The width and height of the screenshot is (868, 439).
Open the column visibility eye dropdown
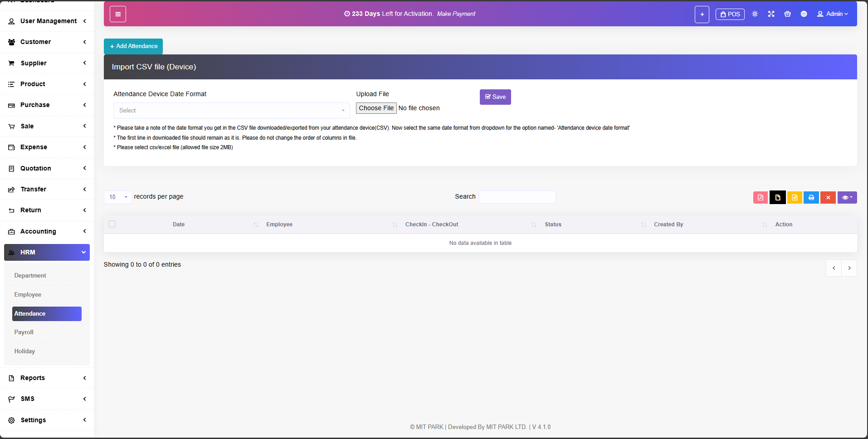click(847, 198)
